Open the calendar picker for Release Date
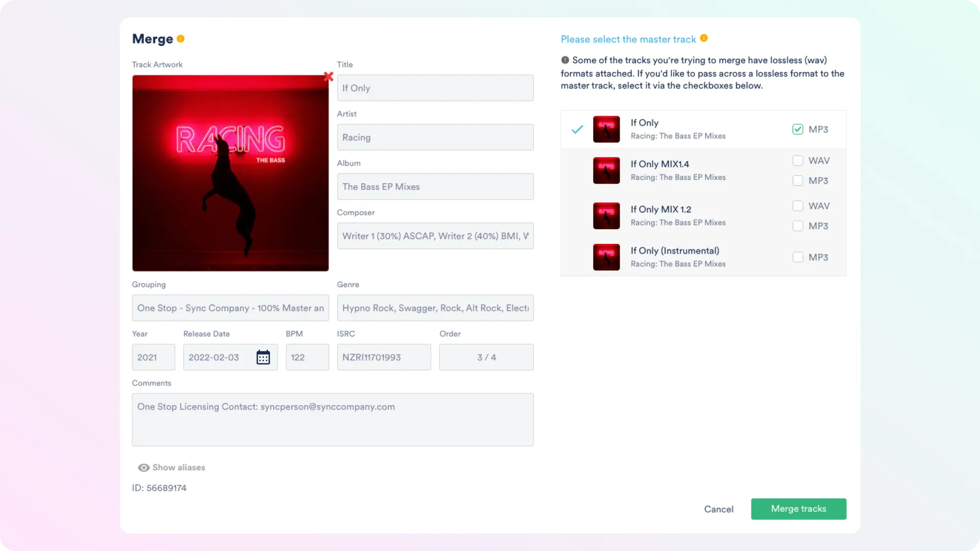Screen dimensions: 980x551 [263, 357]
